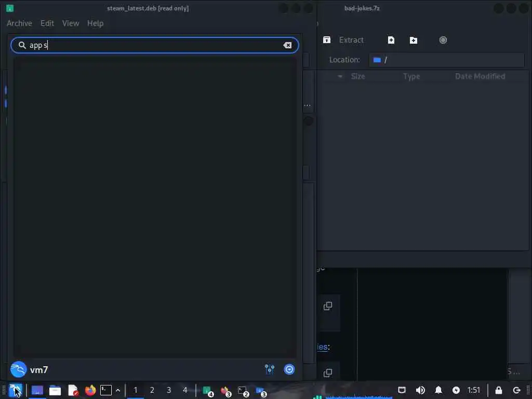Switch to workspace 4
The width and height of the screenshot is (532, 399).
[x=185, y=390]
